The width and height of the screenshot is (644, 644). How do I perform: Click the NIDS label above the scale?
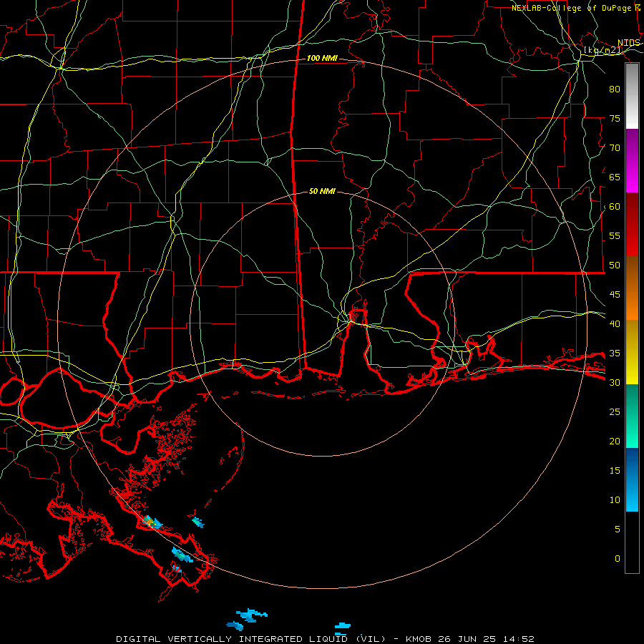(x=629, y=43)
